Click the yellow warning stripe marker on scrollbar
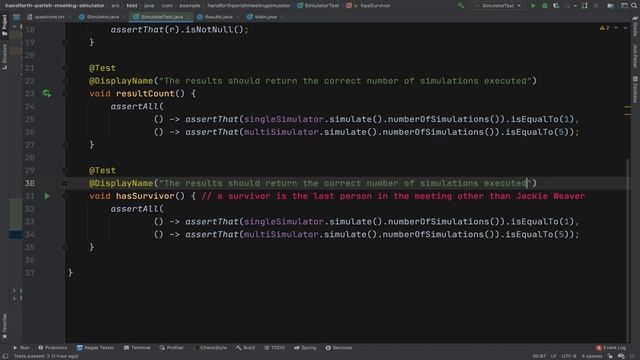The image size is (640, 360). (x=627, y=107)
